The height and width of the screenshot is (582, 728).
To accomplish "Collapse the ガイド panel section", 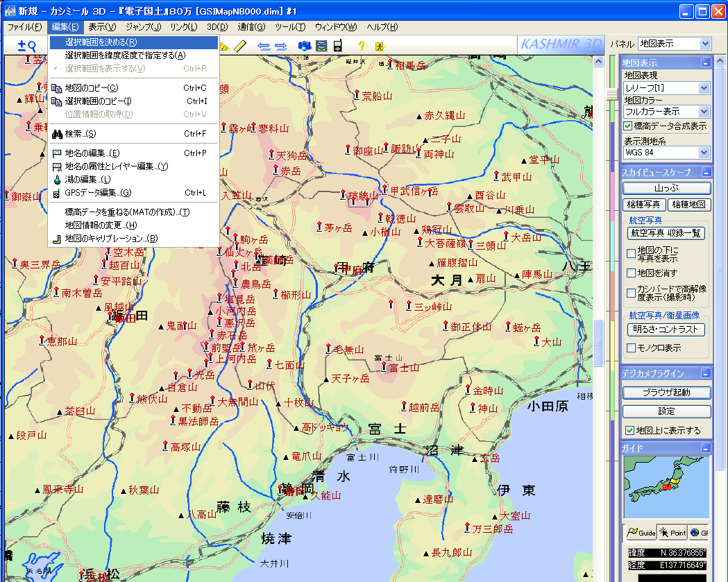I will [x=706, y=448].
